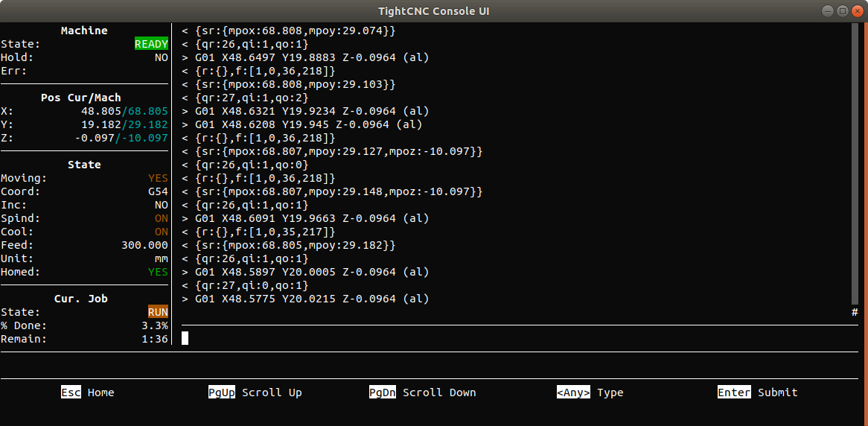
Task: Click the Inc NO value
Action: pos(161,205)
